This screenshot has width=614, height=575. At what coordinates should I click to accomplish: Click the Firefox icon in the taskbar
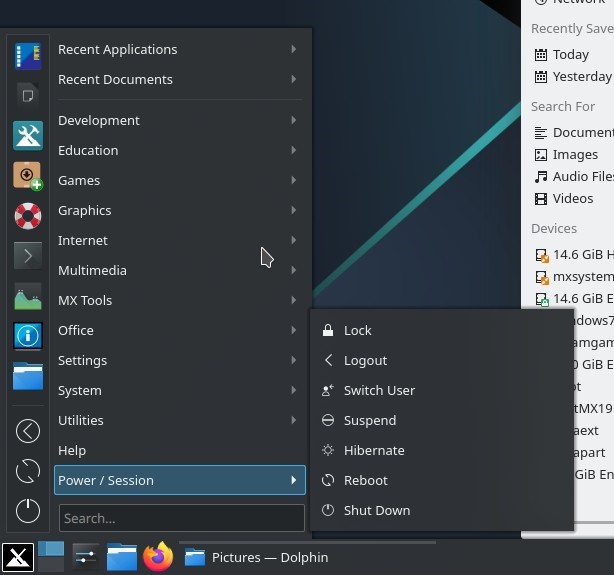coord(158,557)
